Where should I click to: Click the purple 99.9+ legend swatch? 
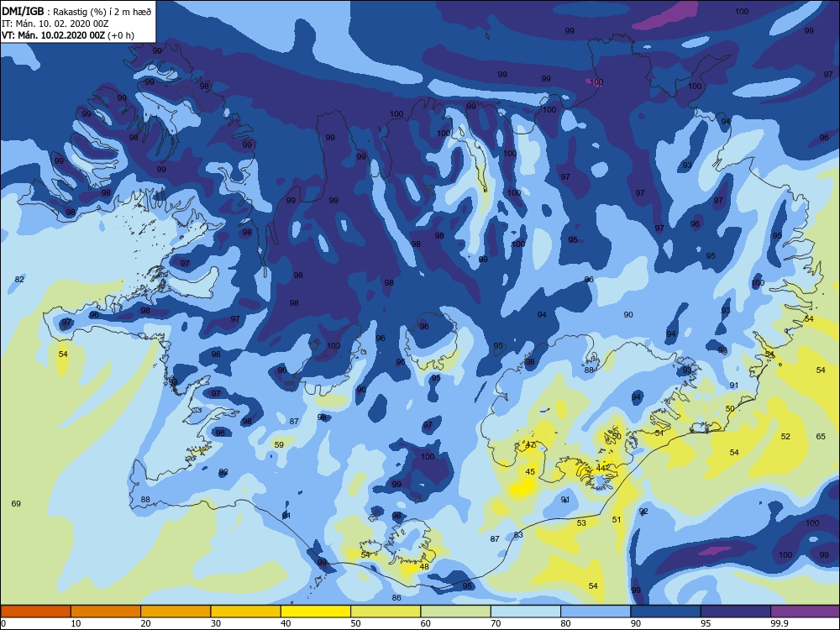point(806,612)
